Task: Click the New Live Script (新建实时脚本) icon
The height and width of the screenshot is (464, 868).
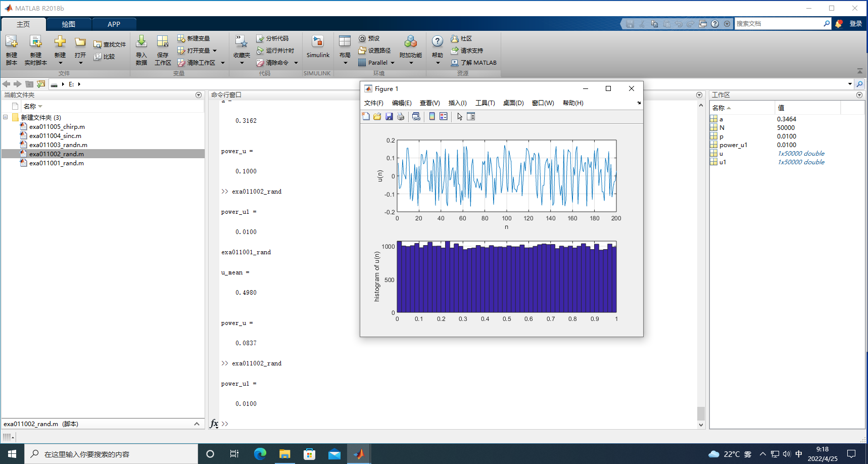Action: (x=35, y=42)
